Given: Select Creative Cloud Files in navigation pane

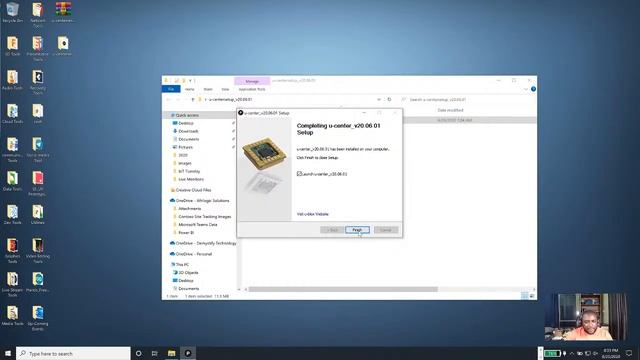Looking at the screenshot, I should pyautogui.click(x=193, y=190).
